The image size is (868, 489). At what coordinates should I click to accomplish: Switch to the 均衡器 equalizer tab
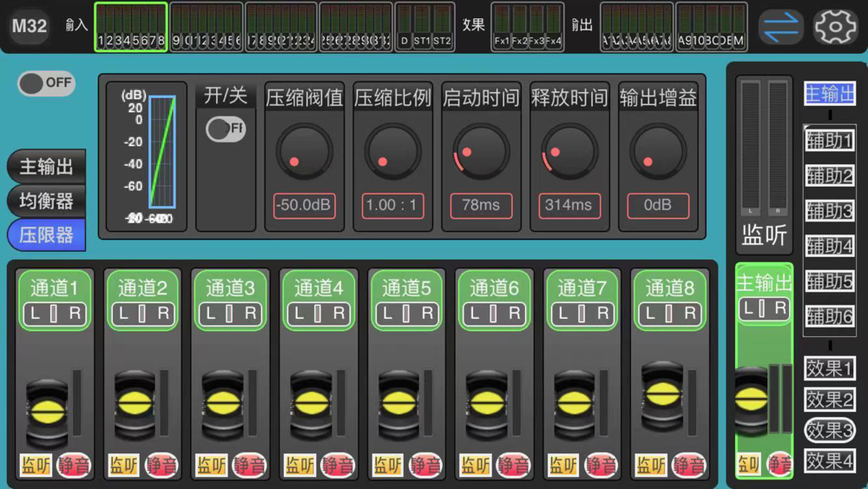[x=47, y=201]
